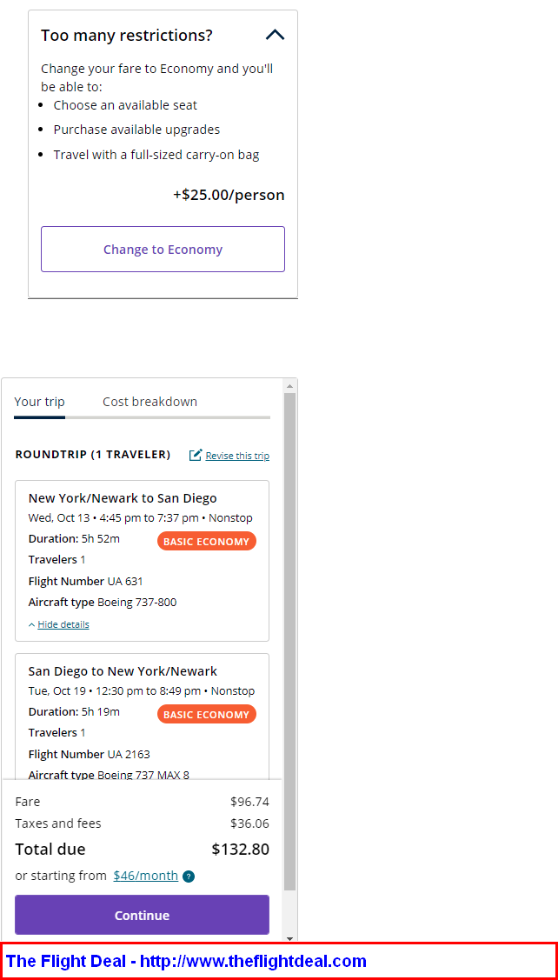Click The Flight Deal website banner link
Viewport: 558px width, 980px height.
click(x=186, y=961)
